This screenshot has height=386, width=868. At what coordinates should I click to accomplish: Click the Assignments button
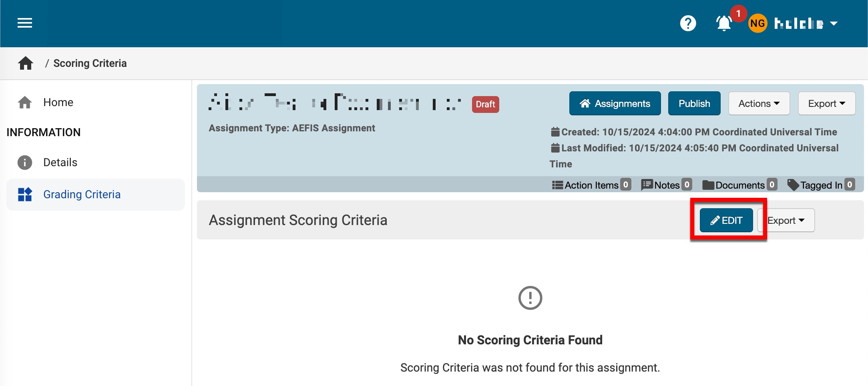click(x=615, y=104)
